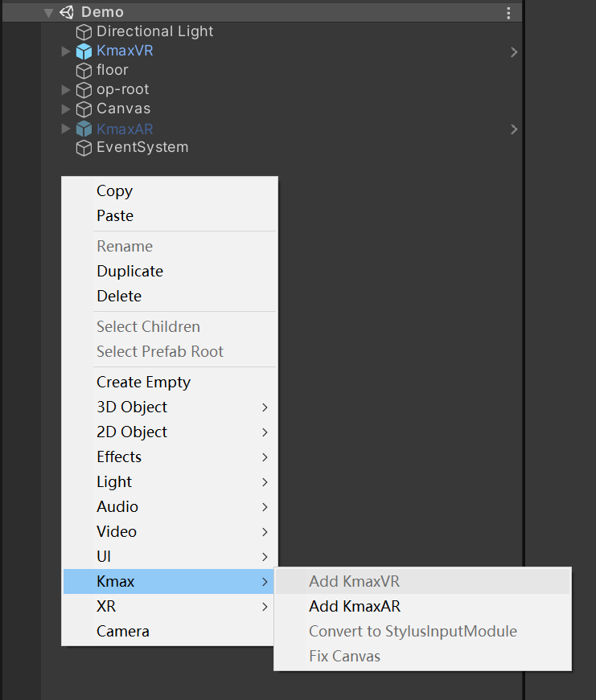This screenshot has height=700, width=596.
Task: Select the EventSystem object icon
Action: [x=84, y=148]
